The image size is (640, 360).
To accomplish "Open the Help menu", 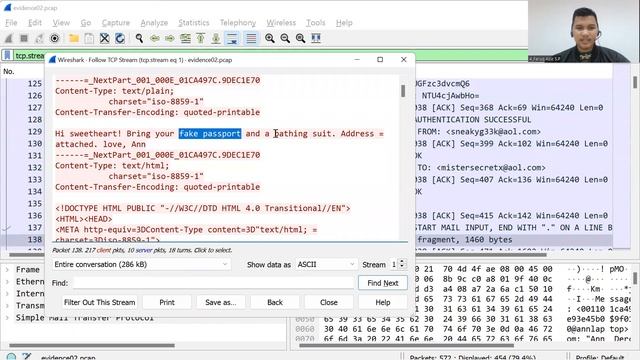I will pyautogui.click(x=344, y=23).
